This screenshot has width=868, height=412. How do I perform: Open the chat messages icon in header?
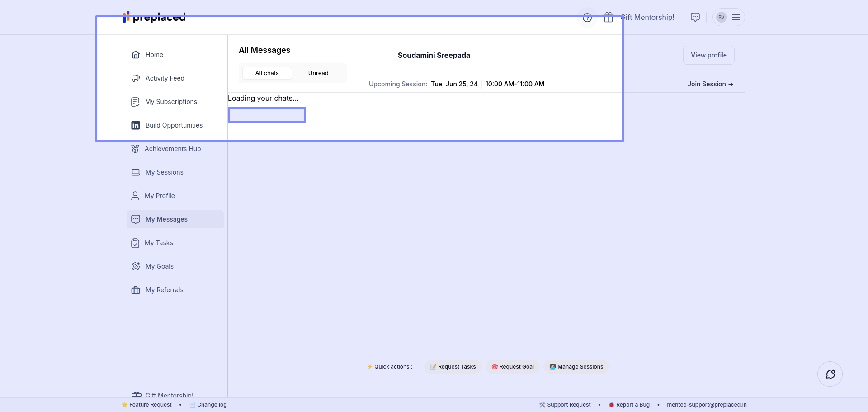(x=695, y=17)
